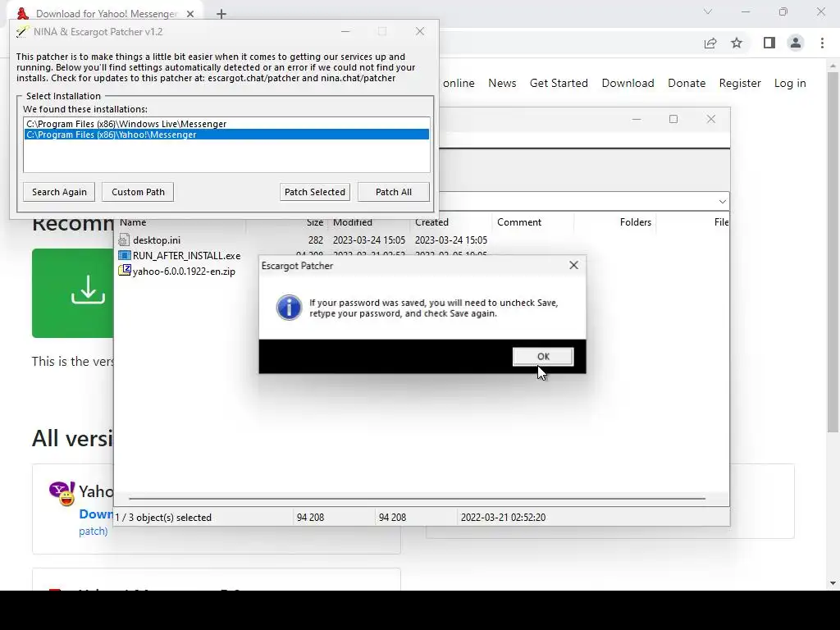Open Register in site navigation
This screenshot has height=630, width=840.
pos(740,83)
